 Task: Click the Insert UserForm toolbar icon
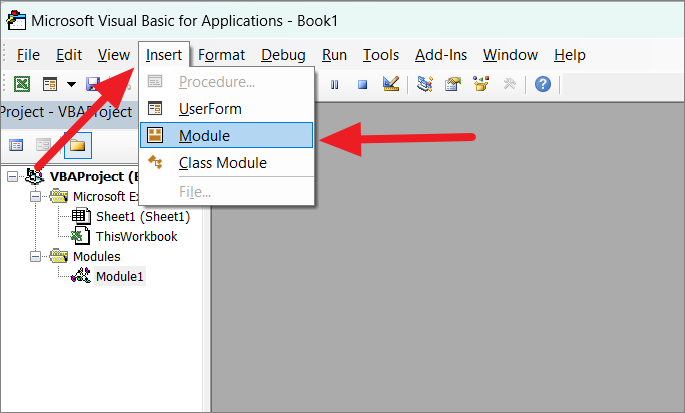click(x=50, y=83)
